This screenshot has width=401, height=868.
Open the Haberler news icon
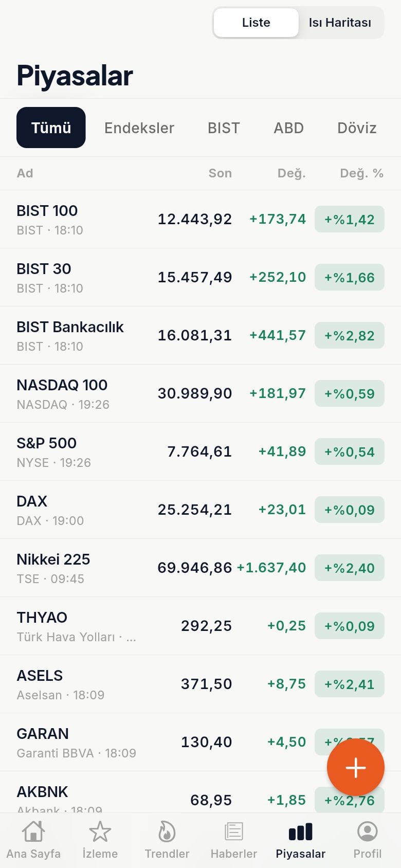[x=234, y=831]
